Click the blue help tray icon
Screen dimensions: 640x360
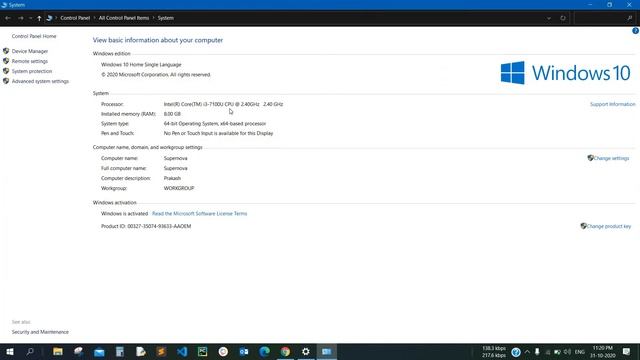tap(516, 352)
